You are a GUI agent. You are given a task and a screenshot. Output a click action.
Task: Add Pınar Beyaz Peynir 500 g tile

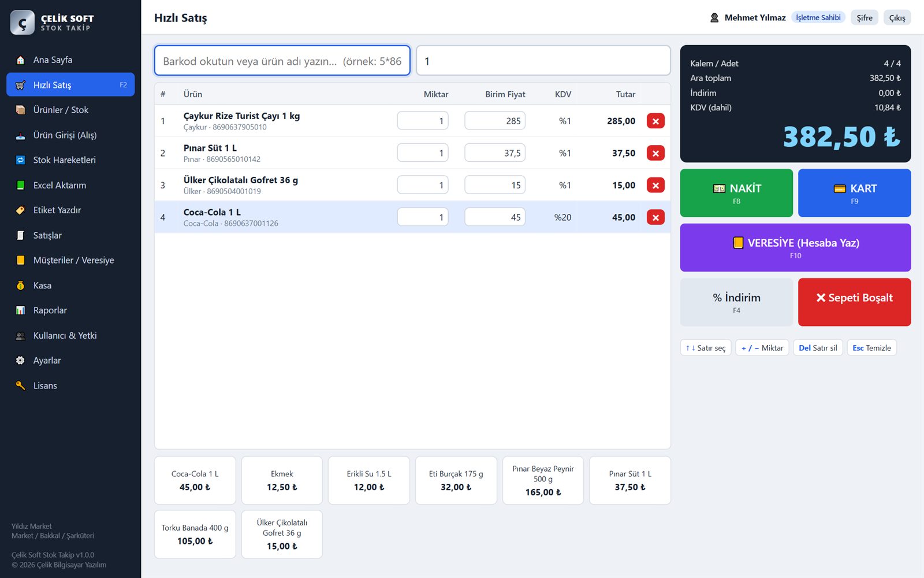pyautogui.click(x=543, y=480)
